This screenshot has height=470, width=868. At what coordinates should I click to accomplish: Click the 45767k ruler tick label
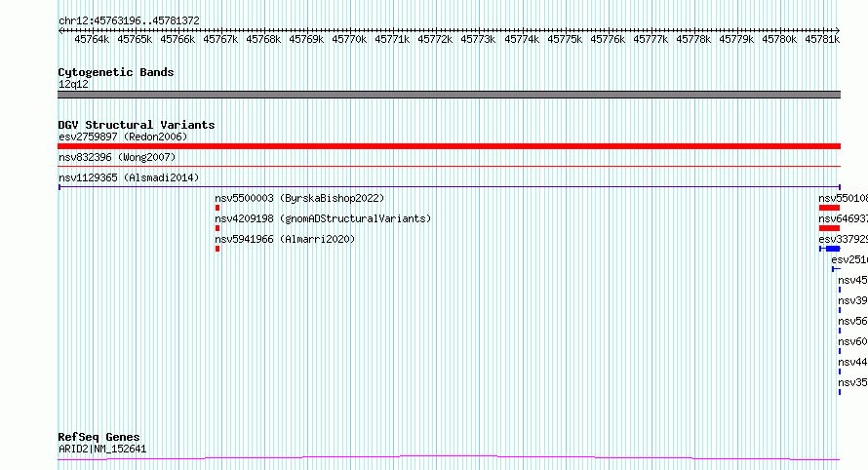coord(220,39)
